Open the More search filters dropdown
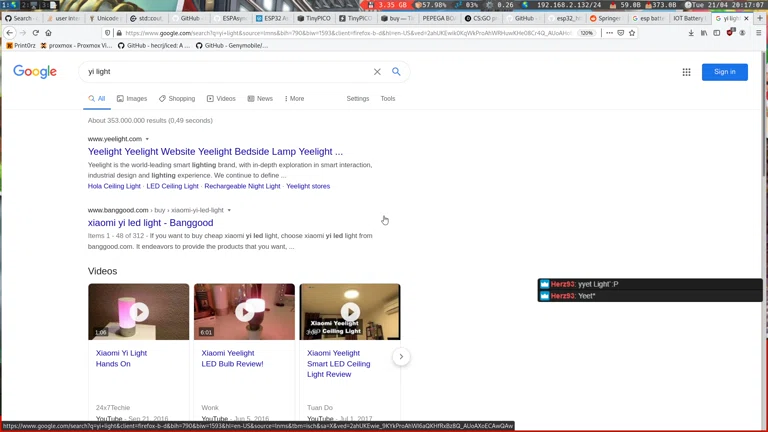The width and height of the screenshot is (768, 432). pyautogui.click(x=294, y=99)
